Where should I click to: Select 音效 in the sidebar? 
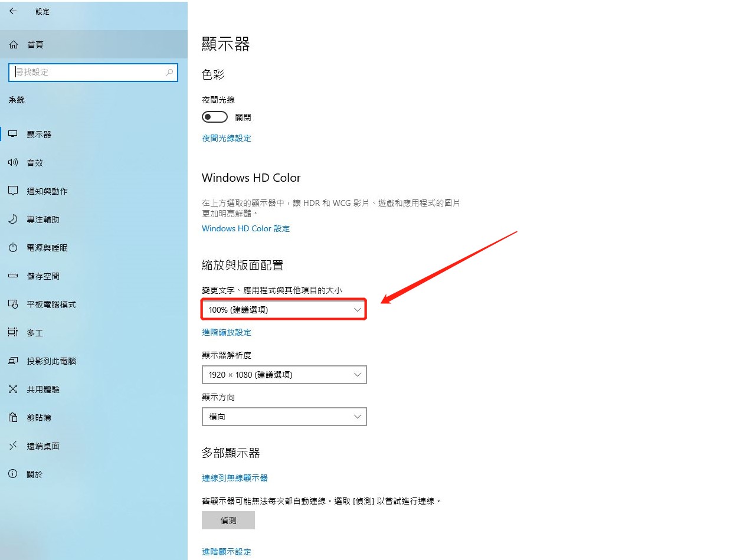(94, 163)
